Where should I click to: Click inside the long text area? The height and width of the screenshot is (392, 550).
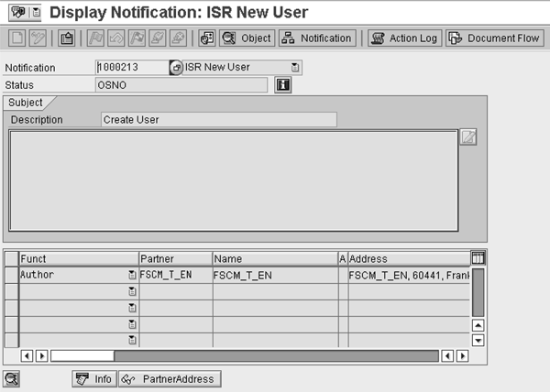click(234, 180)
